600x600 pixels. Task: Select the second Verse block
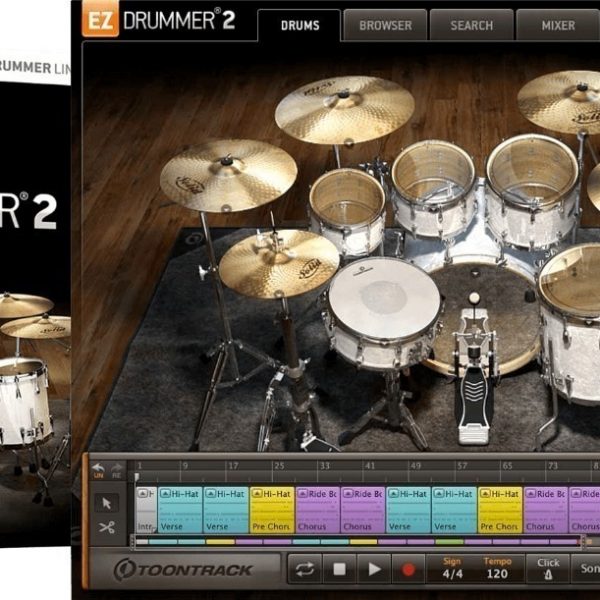point(226,510)
